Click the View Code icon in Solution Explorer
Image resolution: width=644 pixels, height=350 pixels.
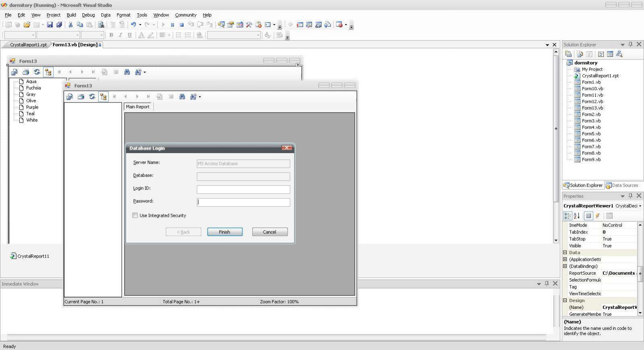pyautogui.click(x=601, y=54)
